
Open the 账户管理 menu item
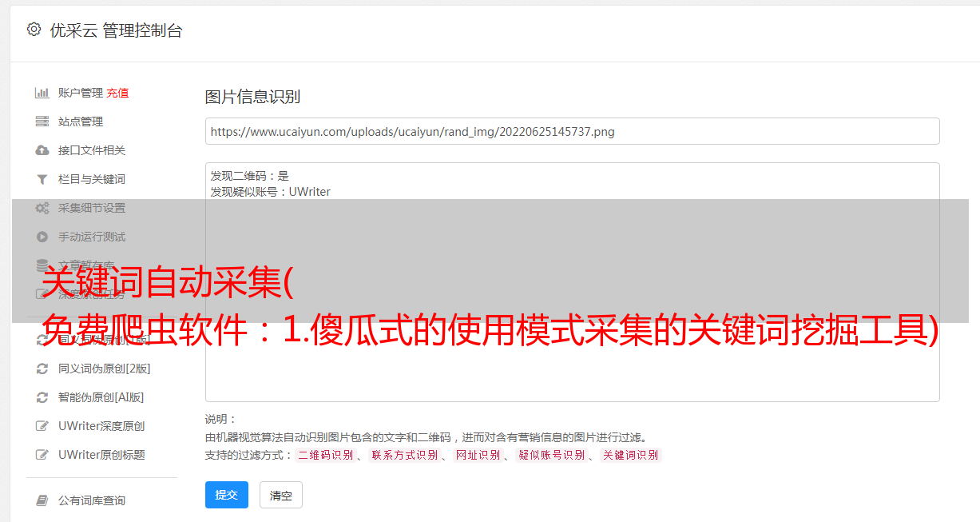click(x=80, y=93)
